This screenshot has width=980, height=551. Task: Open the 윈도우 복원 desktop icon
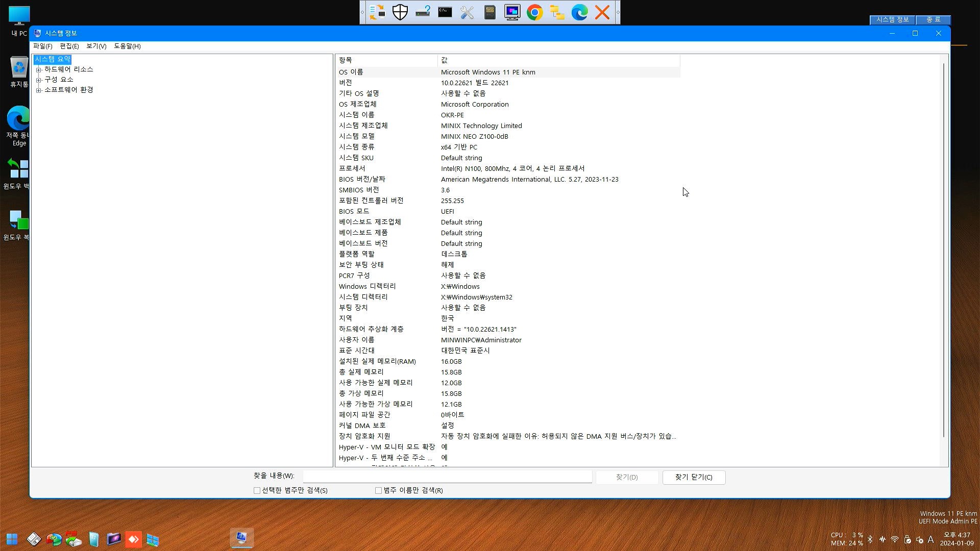tap(17, 224)
